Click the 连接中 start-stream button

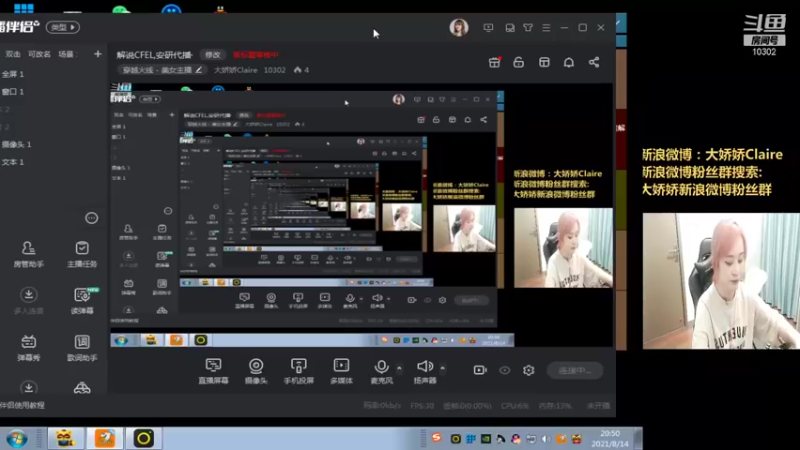coord(574,370)
